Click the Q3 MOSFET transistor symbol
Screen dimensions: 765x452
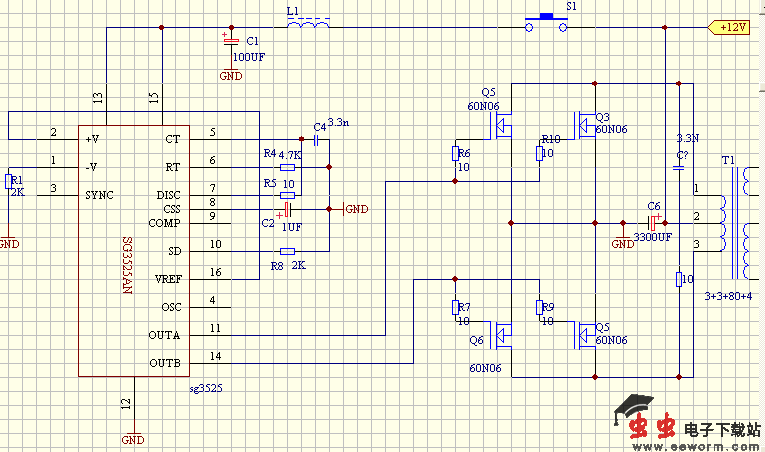tap(586, 124)
